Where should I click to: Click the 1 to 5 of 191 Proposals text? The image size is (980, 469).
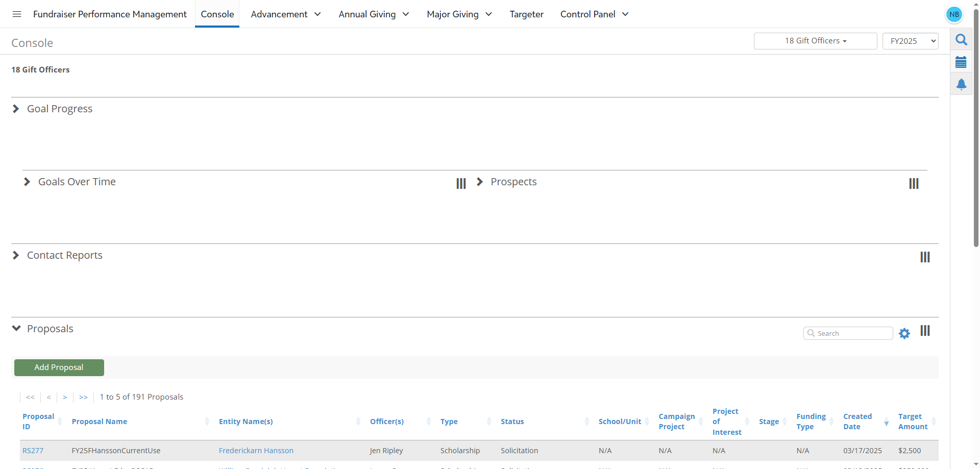141,397
